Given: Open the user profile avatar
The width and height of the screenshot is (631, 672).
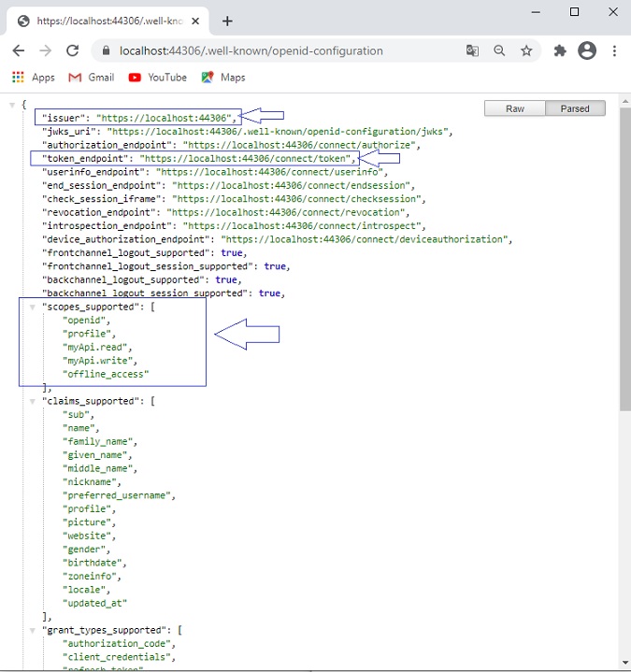Looking at the screenshot, I should tap(587, 50).
